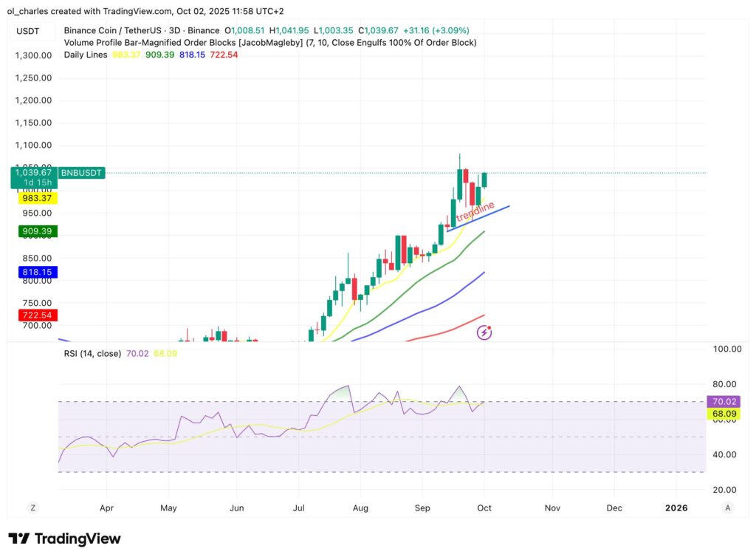Viewport: 756px width, 560px height.
Task: Click the teal BNBUSDT price tag
Action: point(81,173)
